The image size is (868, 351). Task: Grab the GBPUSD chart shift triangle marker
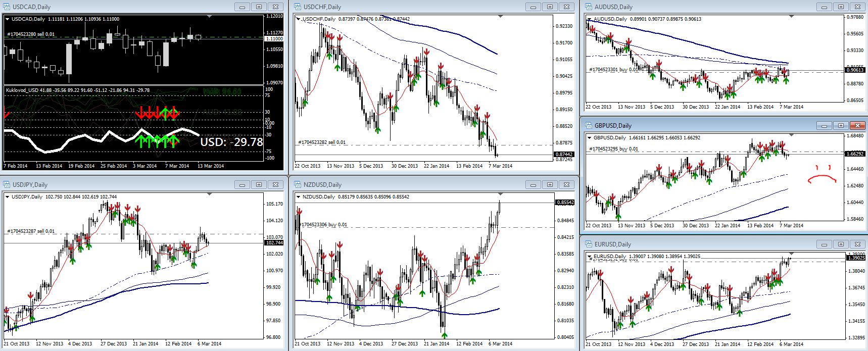(x=791, y=135)
